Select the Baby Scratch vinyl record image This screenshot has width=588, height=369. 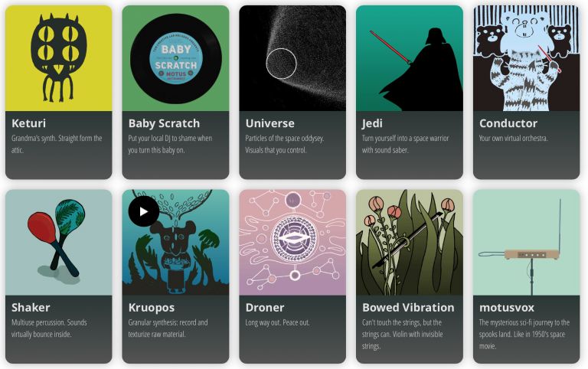175,58
